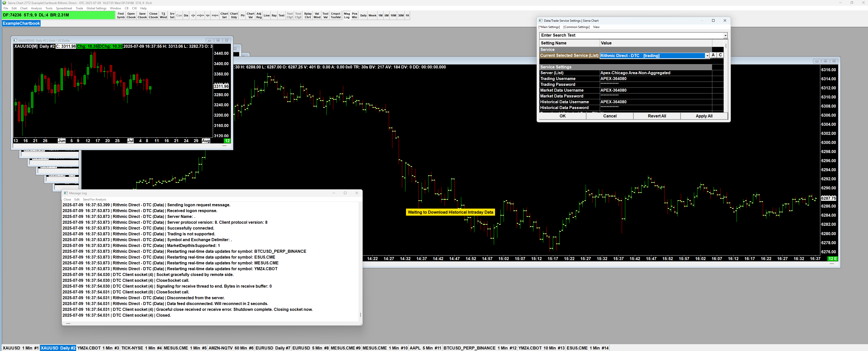The height and width of the screenshot is (351, 868).
Task: Toggle the Msg Log window button
Action: pos(347,15)
